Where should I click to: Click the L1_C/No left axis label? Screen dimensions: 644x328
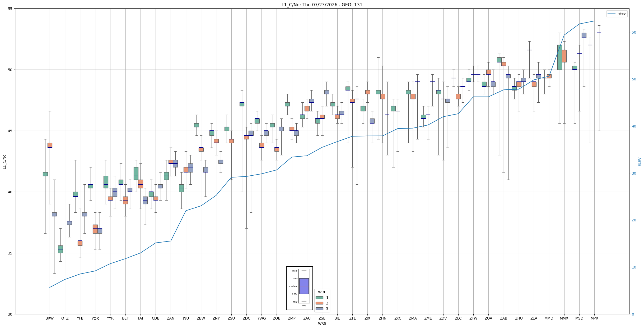point(4,162)
